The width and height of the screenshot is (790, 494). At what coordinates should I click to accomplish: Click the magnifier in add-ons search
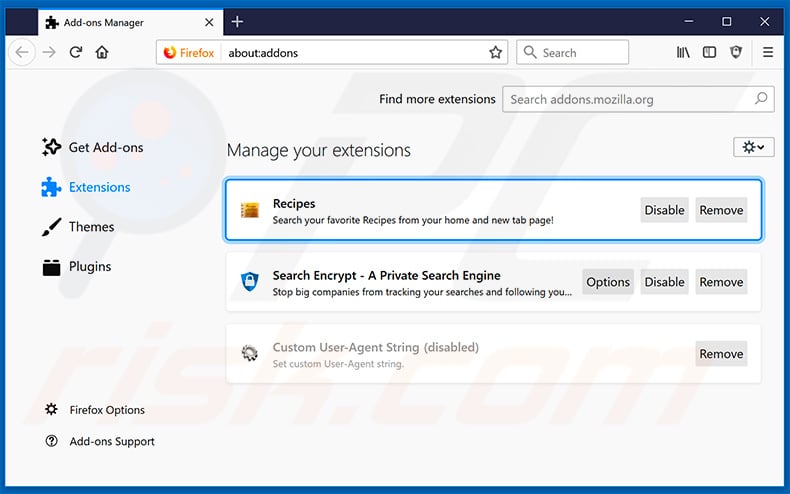[761, 99]
